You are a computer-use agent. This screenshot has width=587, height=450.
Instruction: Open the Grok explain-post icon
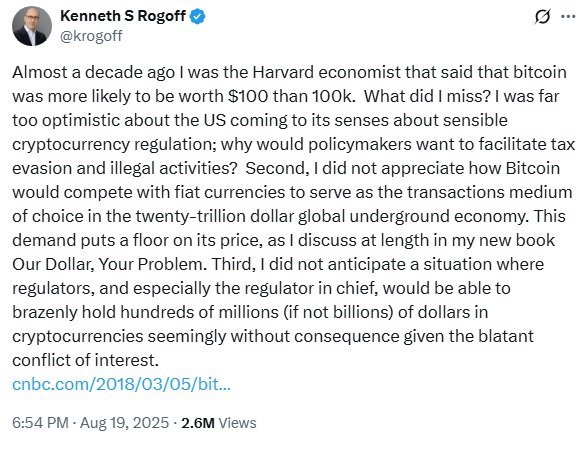click(542, 16)
